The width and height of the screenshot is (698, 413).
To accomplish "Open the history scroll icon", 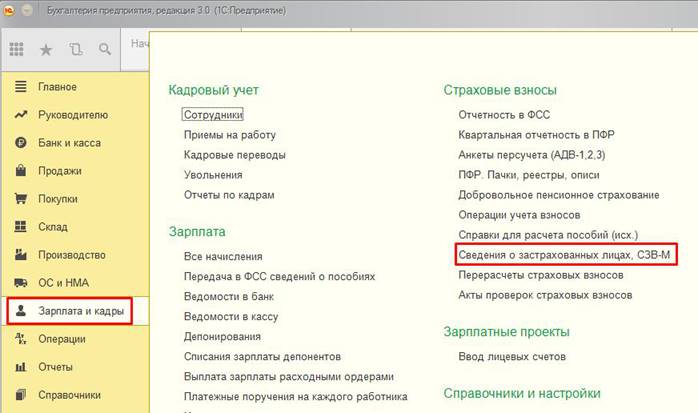I will pos(76,48).
